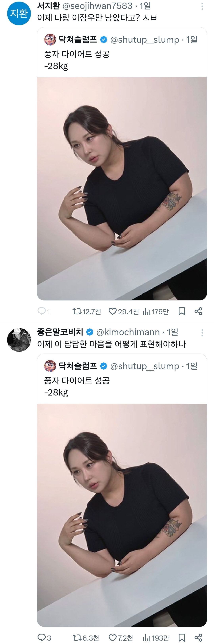Open @kimochimann profile handle link
The width and height of the screenshot is (214, 644).
tap(128, 332)
